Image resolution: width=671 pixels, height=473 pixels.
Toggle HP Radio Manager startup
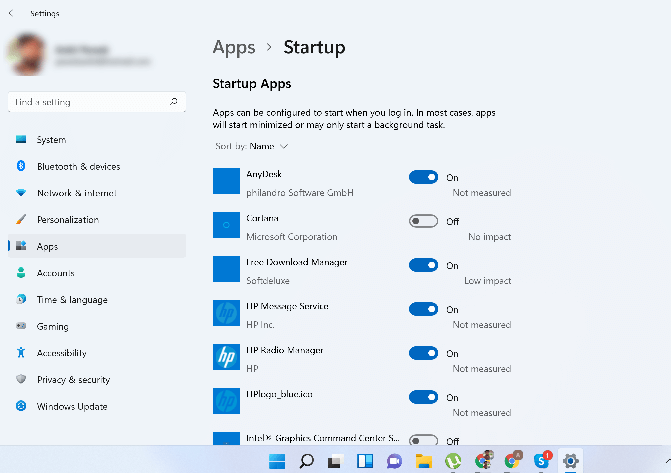click(x=423, y=353)
